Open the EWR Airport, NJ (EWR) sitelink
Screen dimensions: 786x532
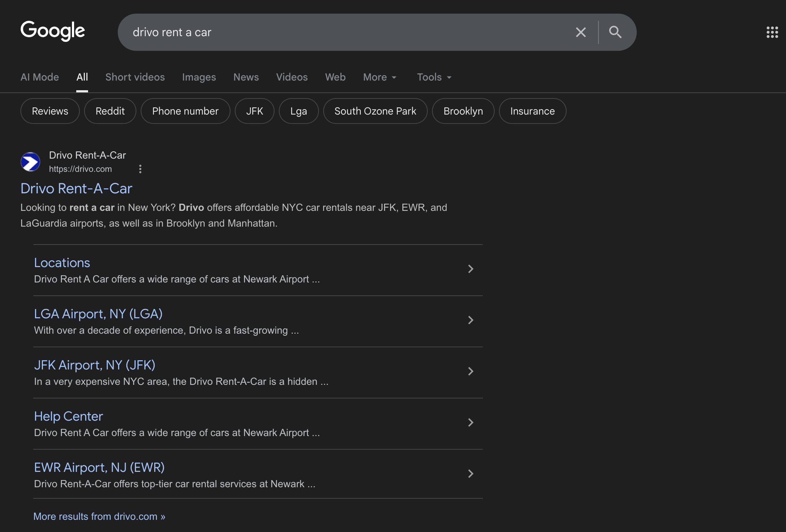(x=100, y=468)
